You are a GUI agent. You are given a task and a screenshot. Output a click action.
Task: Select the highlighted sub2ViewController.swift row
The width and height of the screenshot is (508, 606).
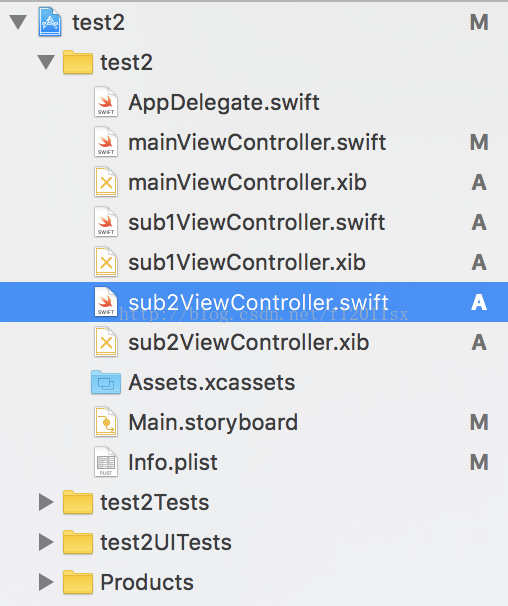coord(254,302)
